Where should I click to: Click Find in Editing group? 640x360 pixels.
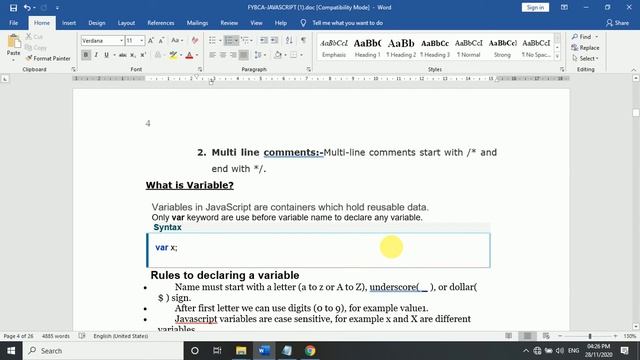pos(584,37)
